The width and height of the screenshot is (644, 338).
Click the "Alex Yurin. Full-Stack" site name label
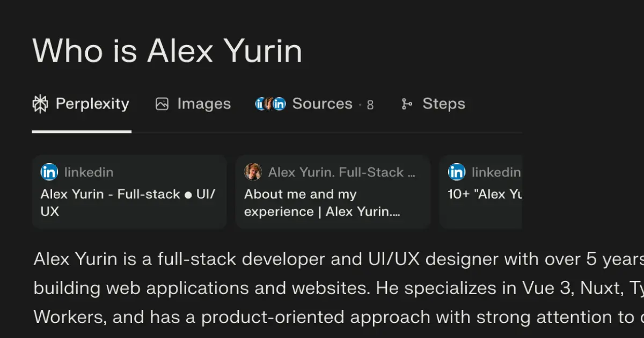tap(341, 172)
